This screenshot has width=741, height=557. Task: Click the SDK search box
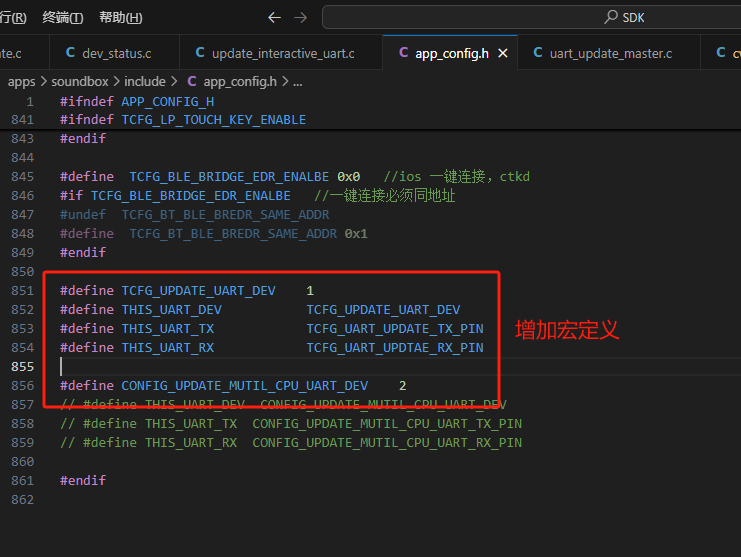[x=531, y=17]
